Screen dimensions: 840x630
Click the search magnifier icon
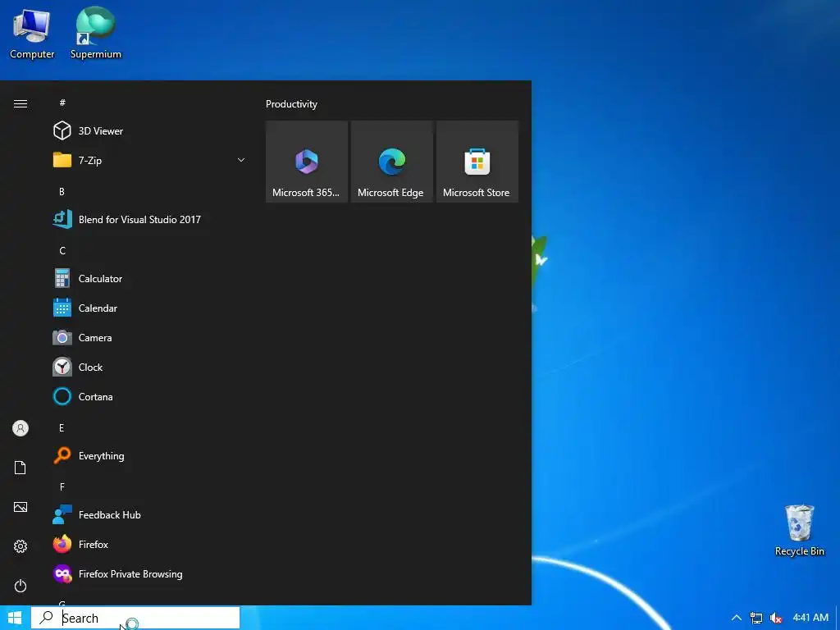pos(47,617)
